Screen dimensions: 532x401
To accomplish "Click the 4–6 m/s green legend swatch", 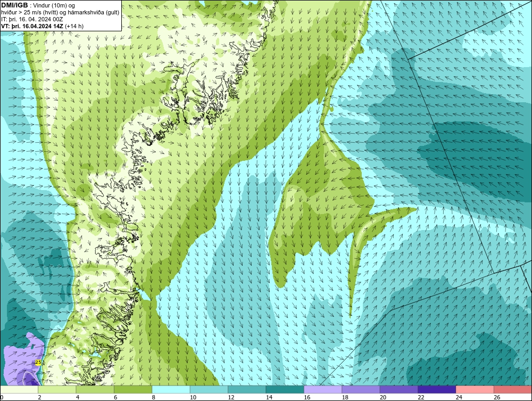I will 95,389.
